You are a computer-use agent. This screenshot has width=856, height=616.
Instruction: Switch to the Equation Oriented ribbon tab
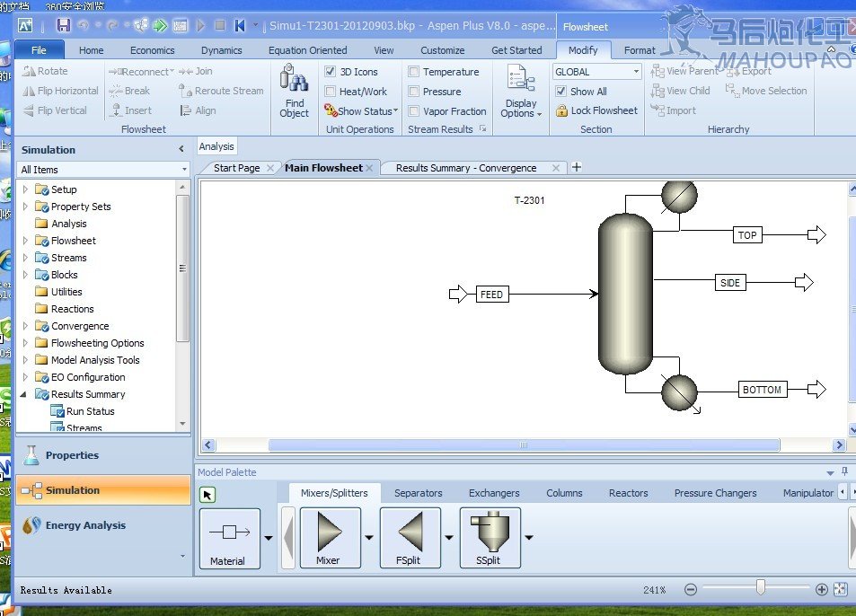(308, 50)
